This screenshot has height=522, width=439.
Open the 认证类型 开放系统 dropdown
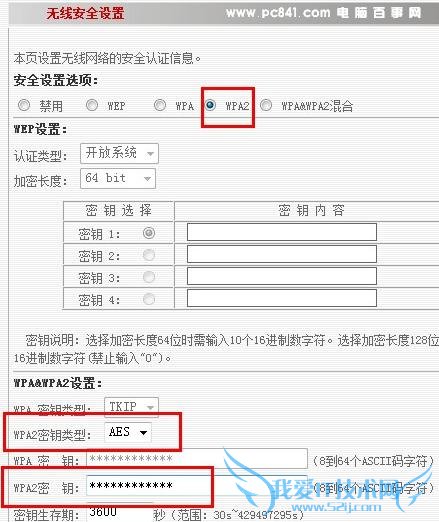(119, 153)
